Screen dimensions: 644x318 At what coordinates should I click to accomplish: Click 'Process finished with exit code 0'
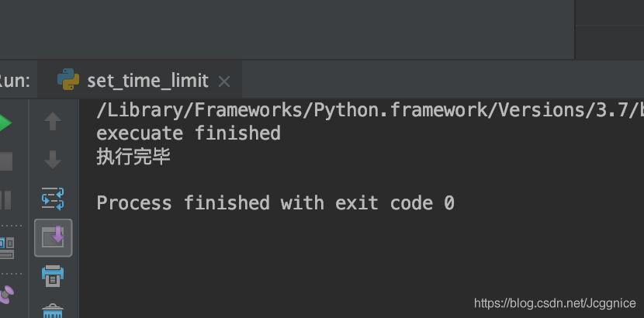point(275,203)
